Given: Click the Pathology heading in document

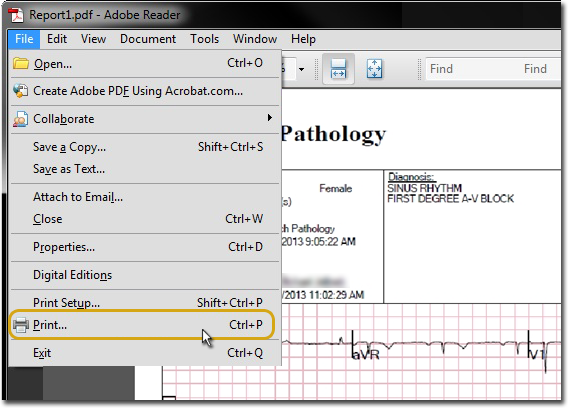Looking at the screenshot, I should click(333, 135).
